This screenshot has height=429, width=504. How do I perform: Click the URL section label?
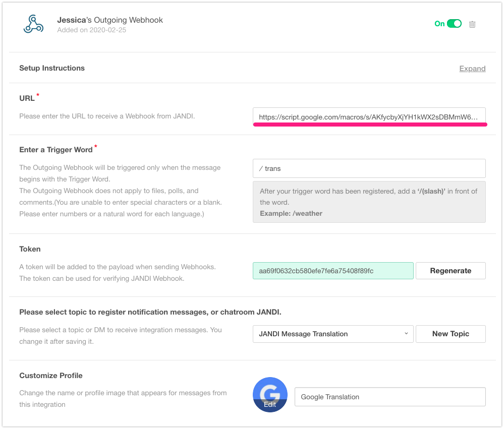27,98
